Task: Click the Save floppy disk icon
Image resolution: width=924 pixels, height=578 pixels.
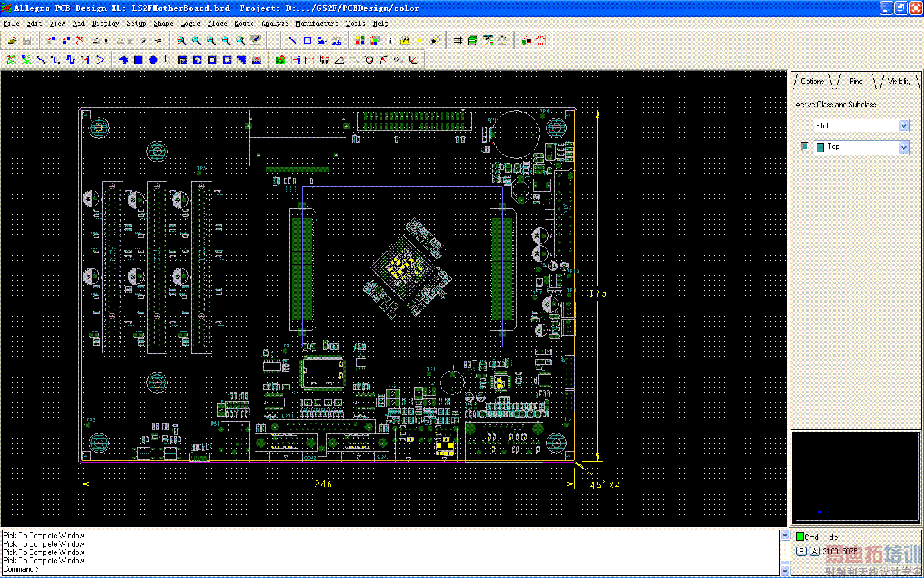Action: [27, 40]
